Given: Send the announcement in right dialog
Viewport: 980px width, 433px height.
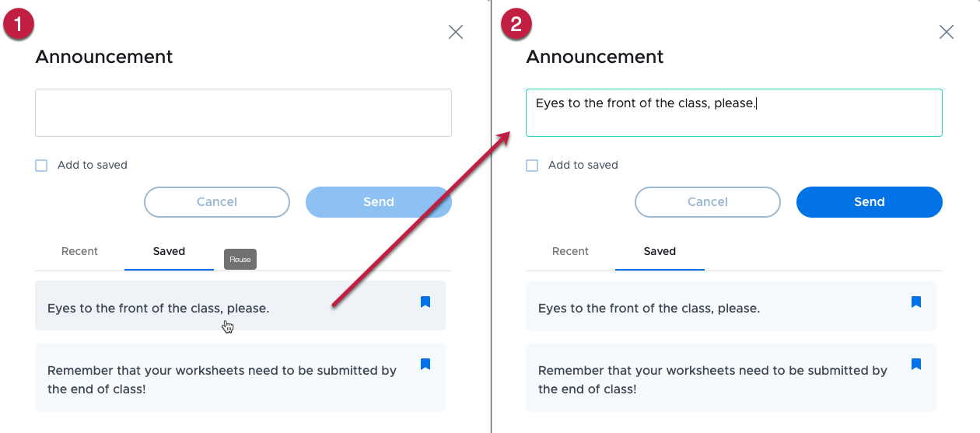Looking at the screenshot, I should click(870, 202).
